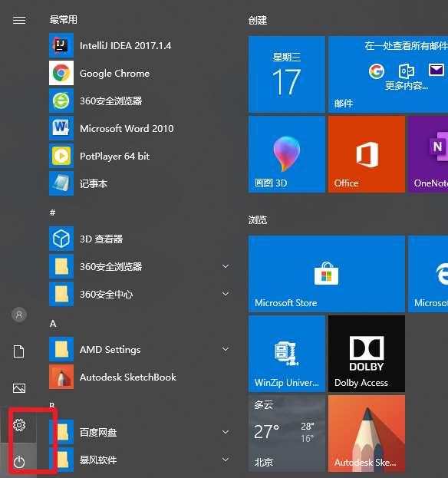Open 画图 3D tile
448x478 pixels.
[287, 154]
